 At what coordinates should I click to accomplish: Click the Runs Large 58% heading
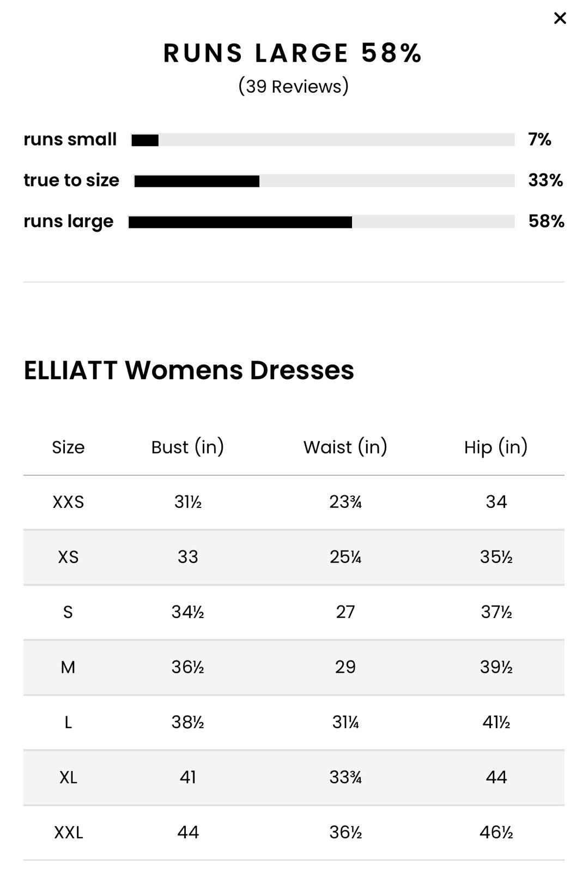(293, 53)
